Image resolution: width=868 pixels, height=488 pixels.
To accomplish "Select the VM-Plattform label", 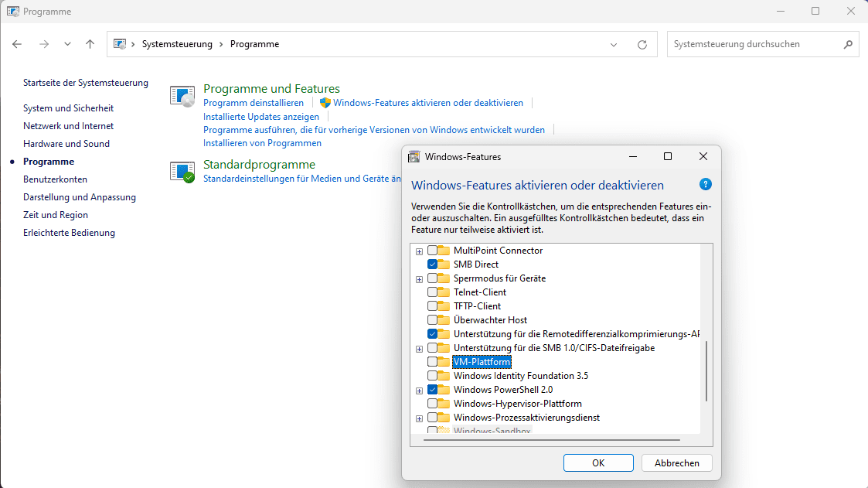I will 482,362.
